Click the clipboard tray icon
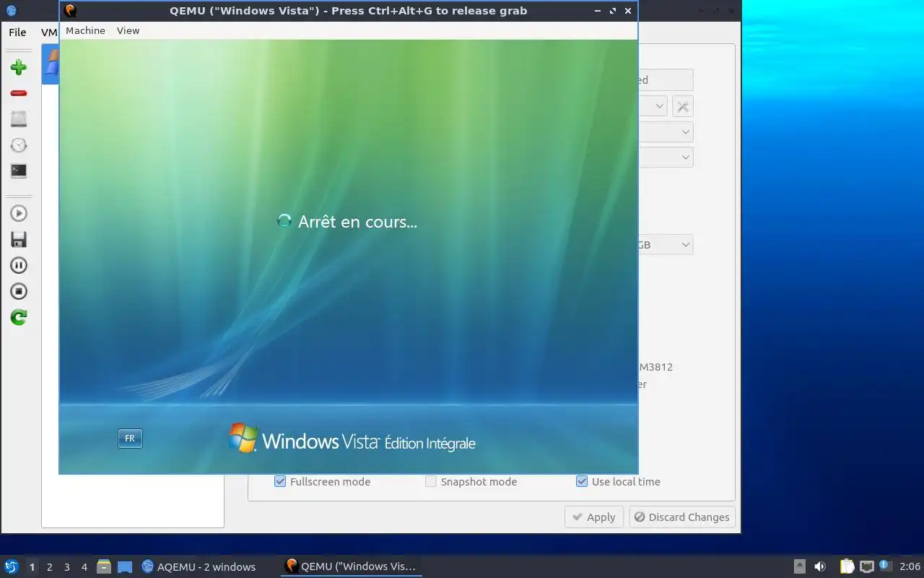This screenshot has width=924, height=578. (847, 566)
